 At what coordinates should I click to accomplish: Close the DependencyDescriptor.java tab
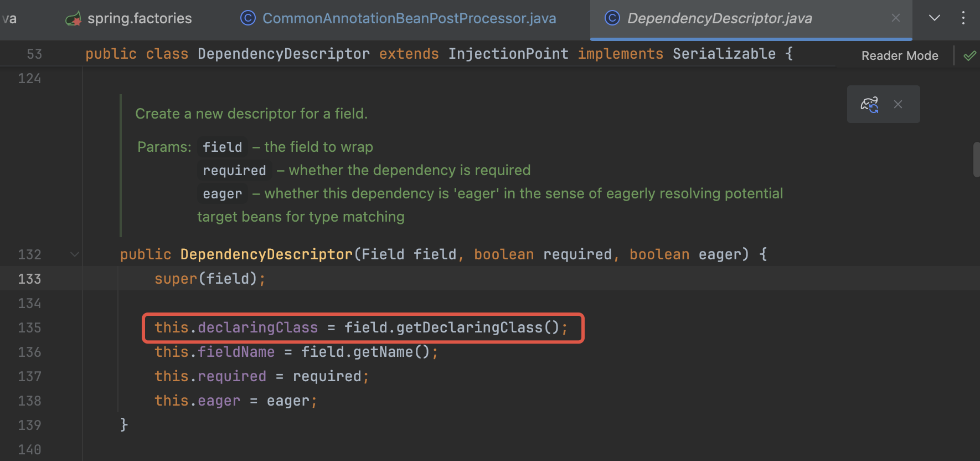[x=896, y=18]
